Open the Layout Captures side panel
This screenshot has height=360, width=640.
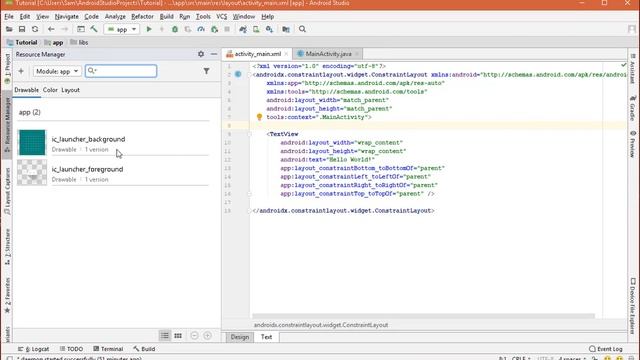pos(7,191)
